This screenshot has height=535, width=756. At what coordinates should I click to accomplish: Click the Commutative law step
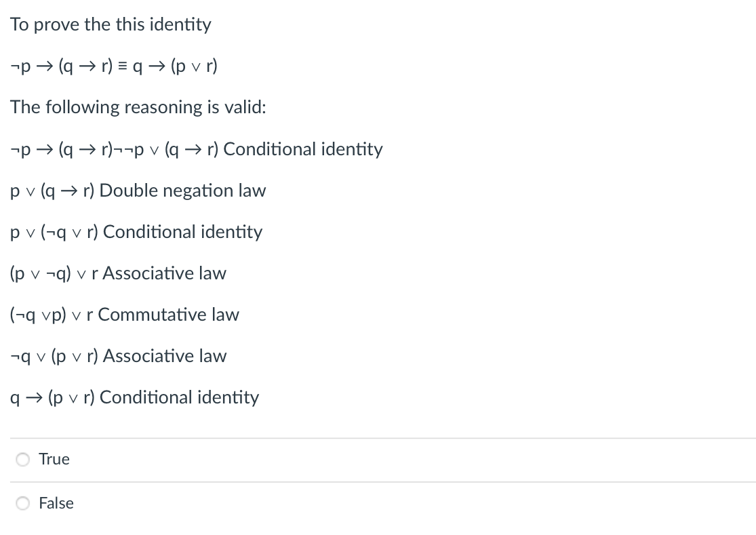coord(124,315)
